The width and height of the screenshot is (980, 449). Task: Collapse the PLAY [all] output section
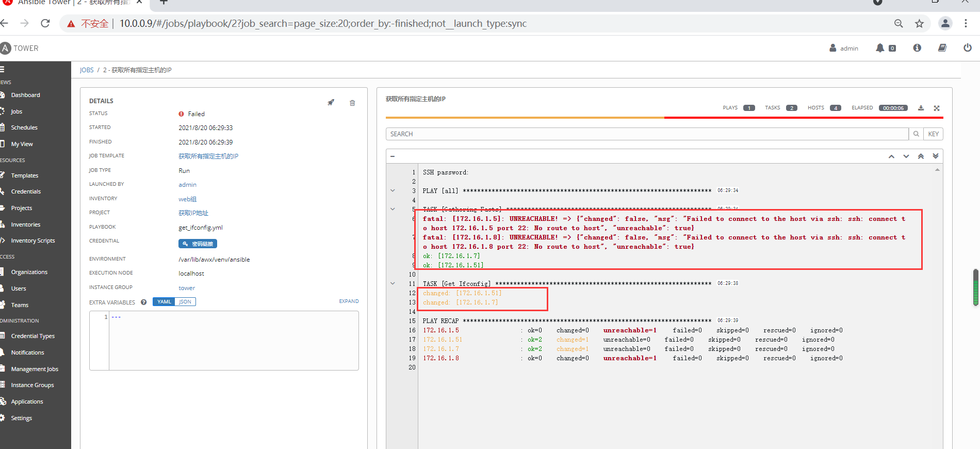coord(393,190)
